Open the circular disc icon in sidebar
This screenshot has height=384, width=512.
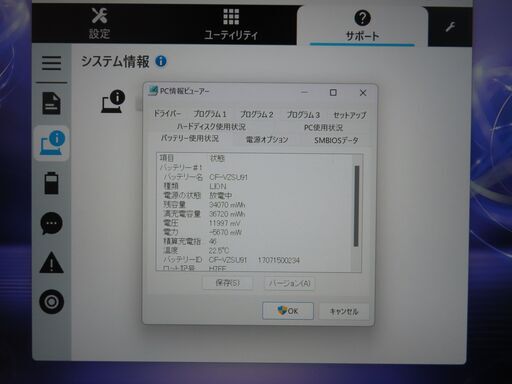(x=51, y=302)
